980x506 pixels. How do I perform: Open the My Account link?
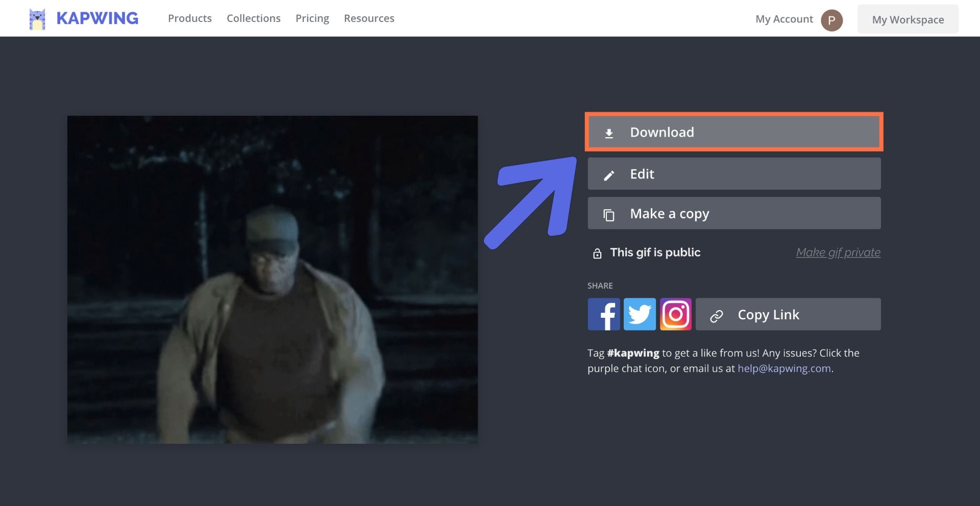coord(783,19)
